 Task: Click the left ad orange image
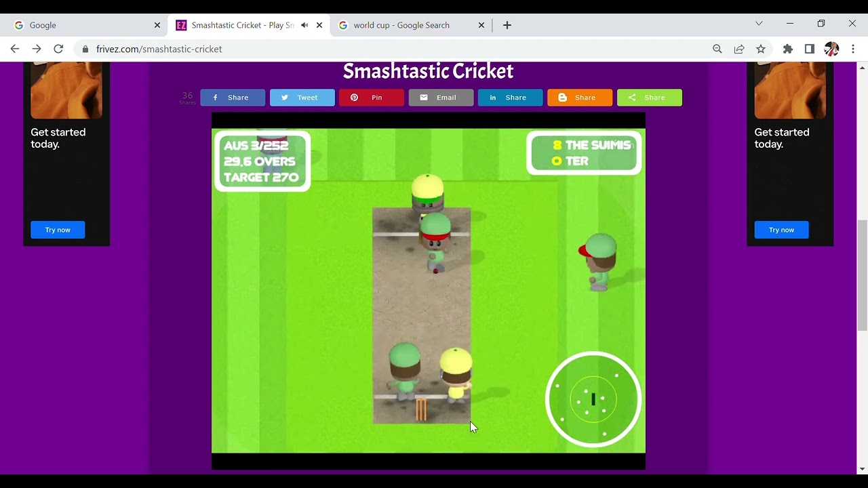[x=66, y=90]
